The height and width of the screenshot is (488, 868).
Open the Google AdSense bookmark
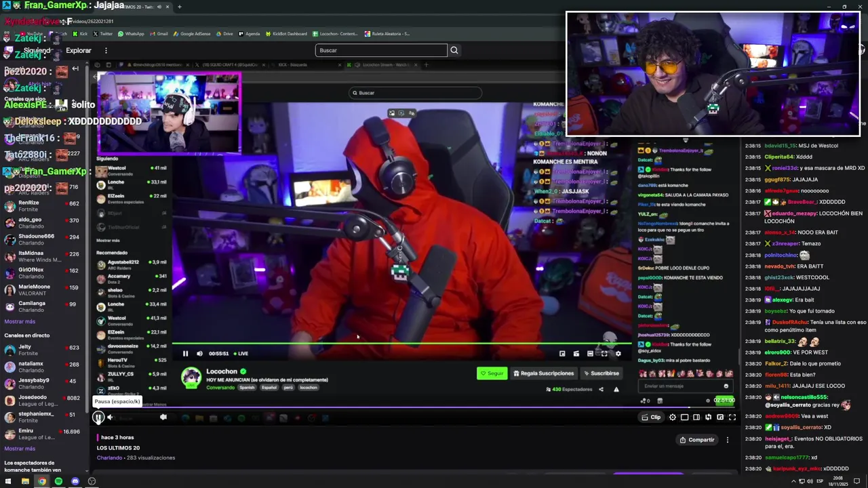tap(192, 34)
